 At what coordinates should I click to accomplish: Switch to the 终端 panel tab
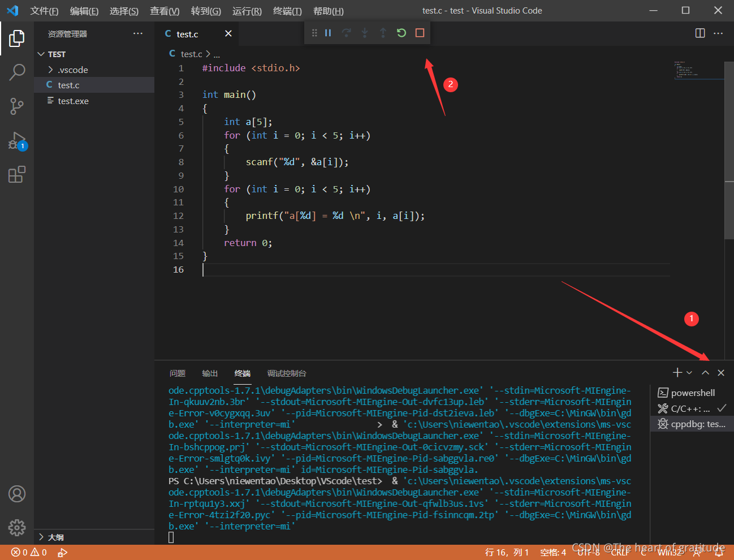coord(243,373)
